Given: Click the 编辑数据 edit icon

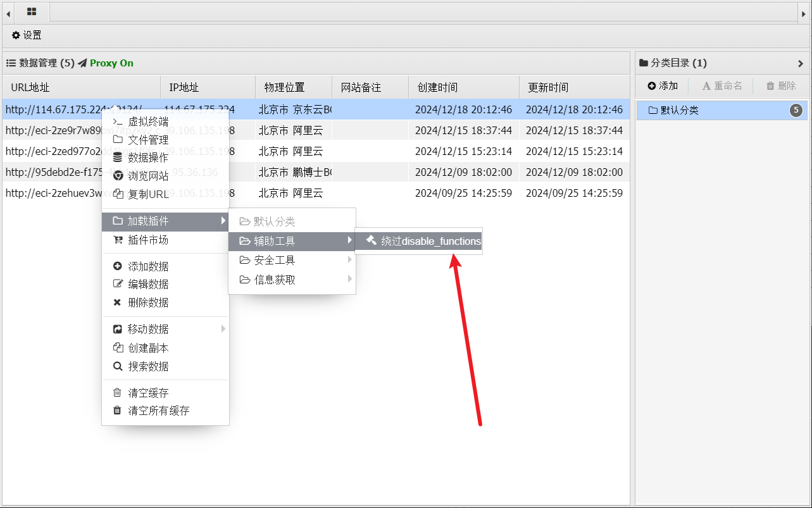Looking at the screenshot, I should (x=117, y=284).
